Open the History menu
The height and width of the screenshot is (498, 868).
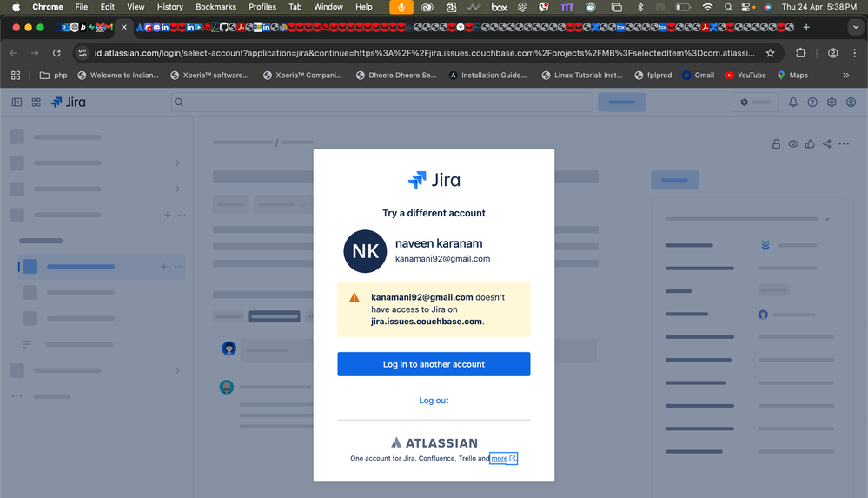pyautogui.click(x=170, y=7)
